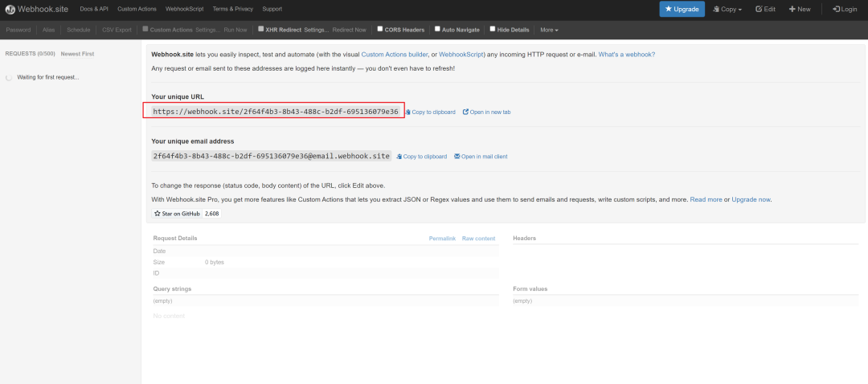This screenshot has width=868, height=384.
Task: Click Star on GitHub button
Action: (x=177, y=213)
